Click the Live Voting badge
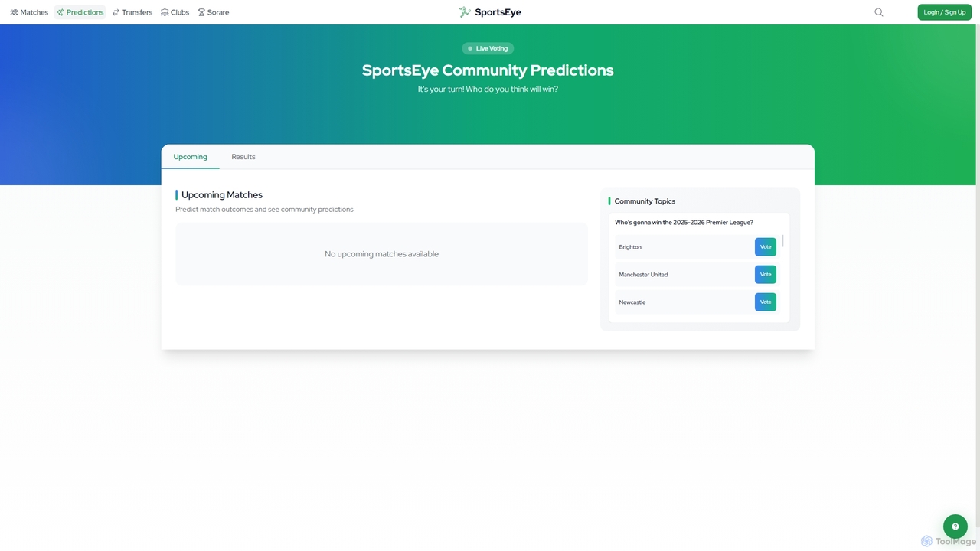980x551 pixels. point(488,48)
